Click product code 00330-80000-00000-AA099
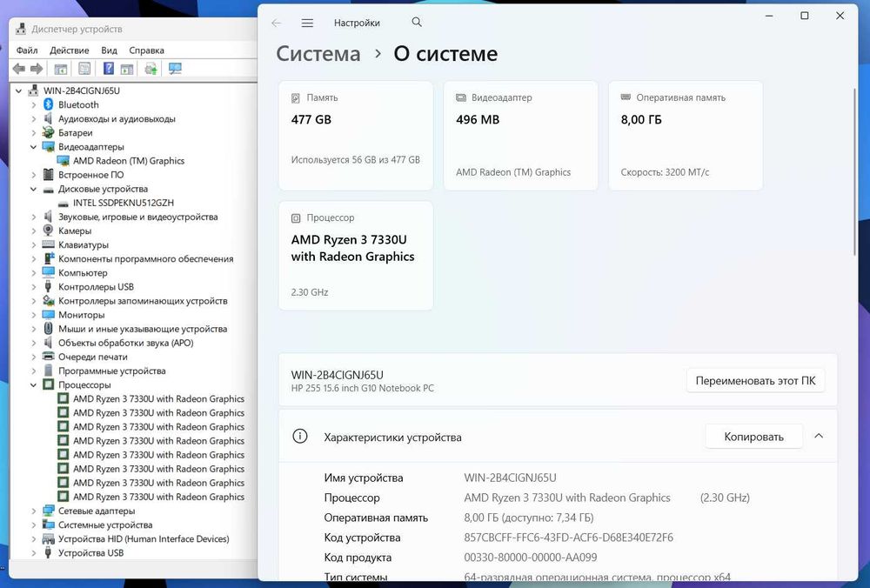Image resolution: width=870 pixels, height=588 pixels. (x=531, y=557)
